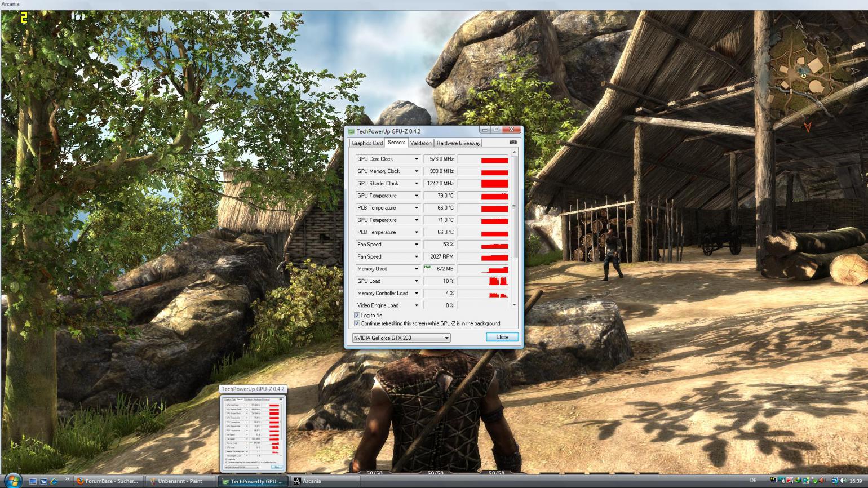This screenshot has width=868, height=488.
Task: Switch to the Validation tab
Action: (x=420, y=143)
